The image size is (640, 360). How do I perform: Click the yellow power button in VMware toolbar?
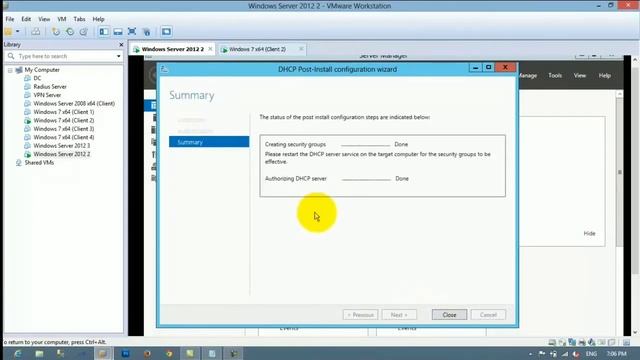point(9,31)
